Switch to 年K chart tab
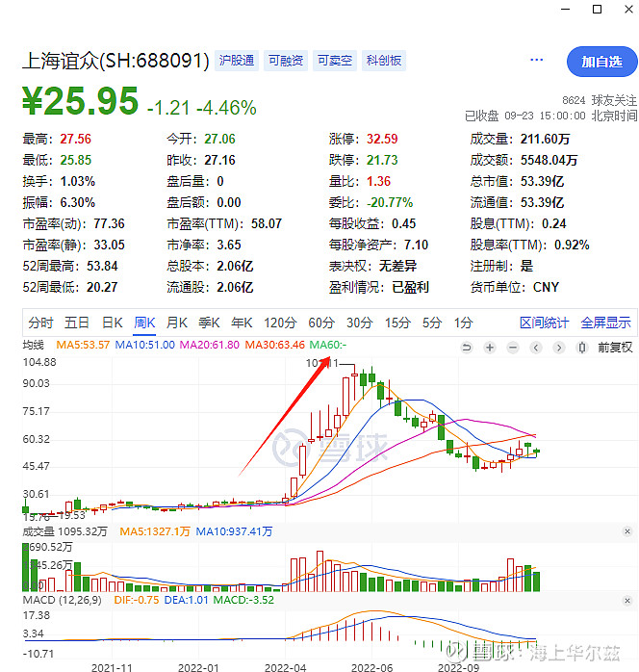Viewport: 639px width, 672px height. (242, 323)
